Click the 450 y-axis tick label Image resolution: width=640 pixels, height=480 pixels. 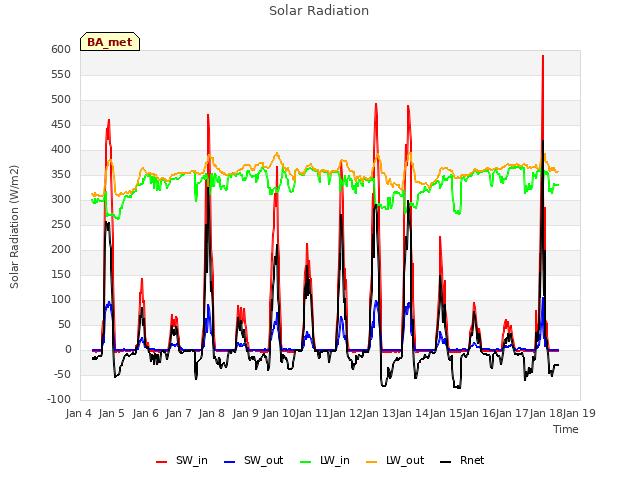[61, 124]
